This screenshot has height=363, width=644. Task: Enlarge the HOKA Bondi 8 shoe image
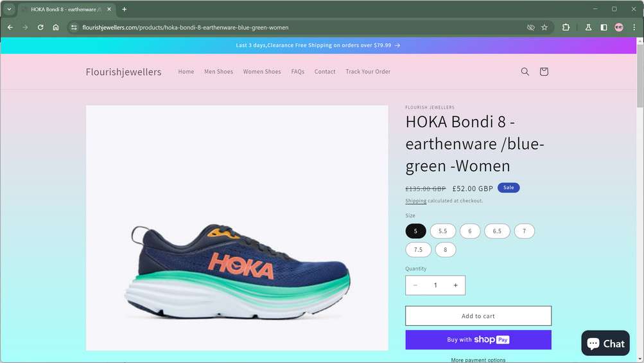[x=237, y=227]
